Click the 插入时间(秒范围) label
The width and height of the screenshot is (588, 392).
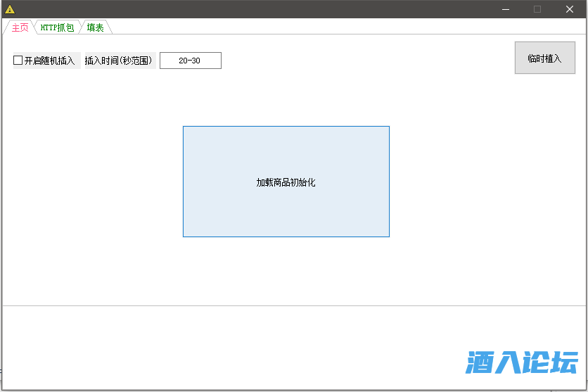(118, 61)
